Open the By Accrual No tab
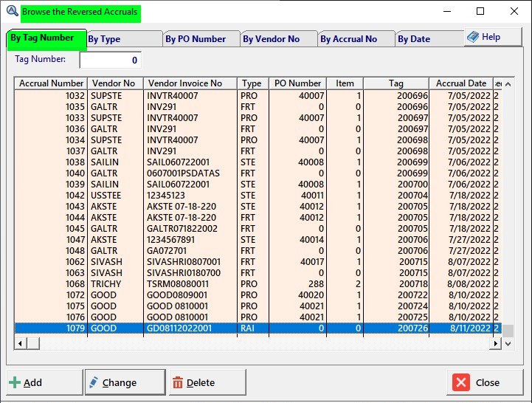The height and width of the screenshot is (403, 532). pos(356,39)
